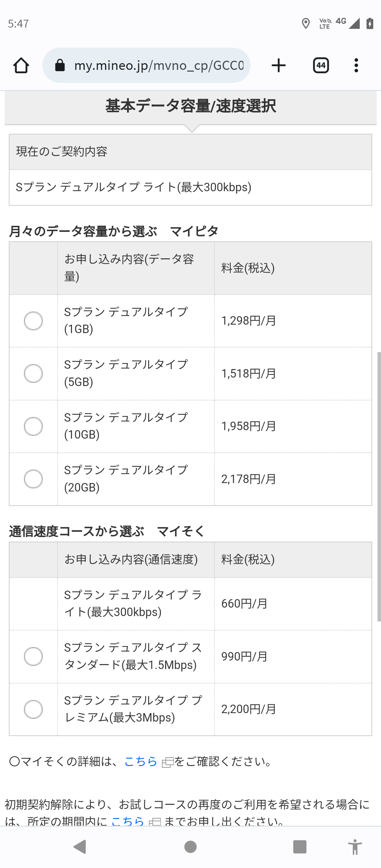This screenshot has height=868, width=381.
Task: Select the 5GB dual type plan
Action: (x=34, y=373)
